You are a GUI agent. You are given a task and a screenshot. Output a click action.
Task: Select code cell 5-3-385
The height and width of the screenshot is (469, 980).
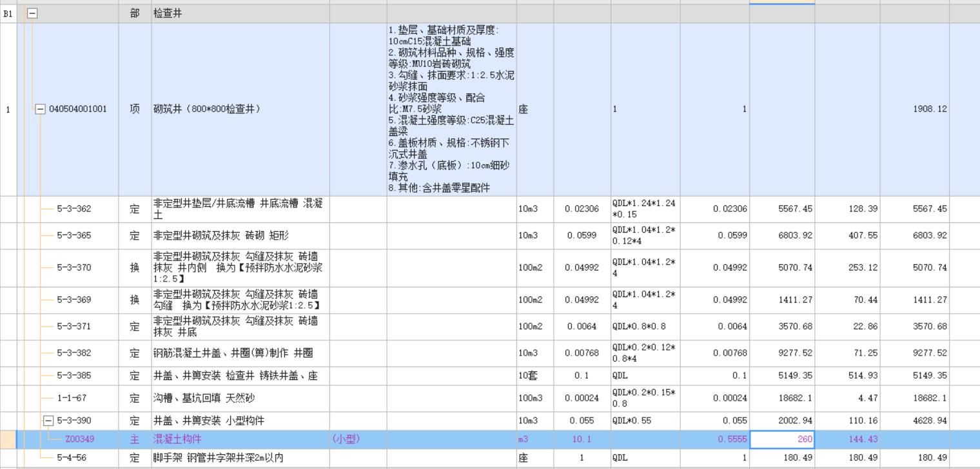(74, 376)
